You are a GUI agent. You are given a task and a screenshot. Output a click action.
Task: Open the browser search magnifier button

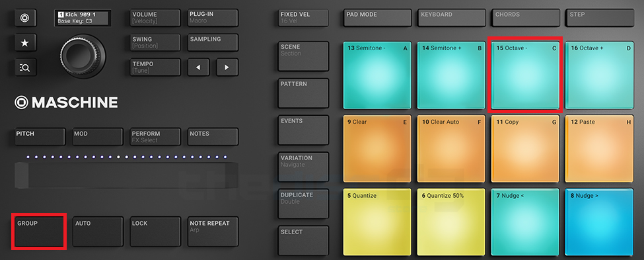tap(25, 67)
